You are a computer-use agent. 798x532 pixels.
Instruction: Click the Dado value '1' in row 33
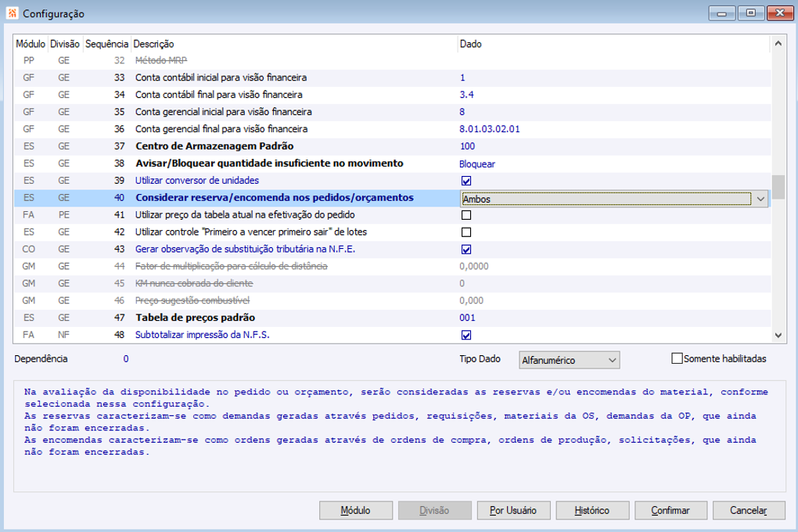click(x=462, y=77)
